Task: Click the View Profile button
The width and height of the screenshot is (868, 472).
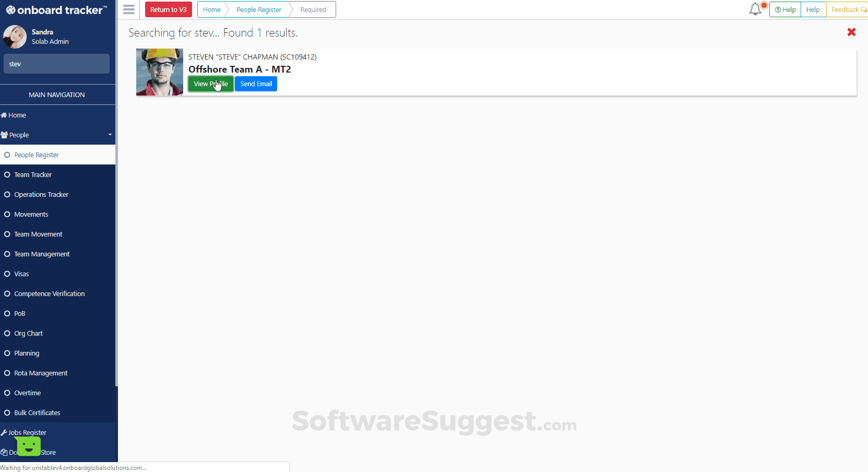Action: (x=211, y=84)
